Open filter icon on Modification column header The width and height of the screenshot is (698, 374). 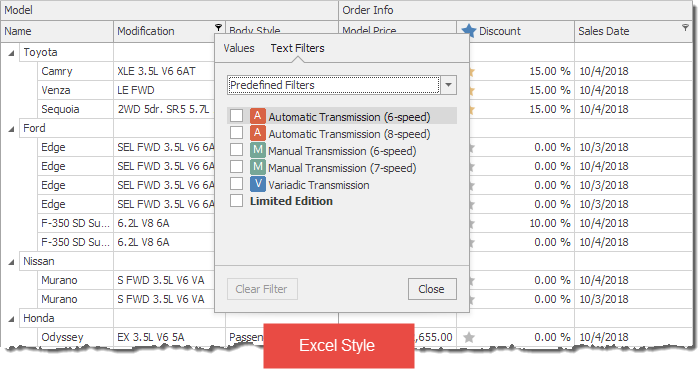(x=218, y=27)
